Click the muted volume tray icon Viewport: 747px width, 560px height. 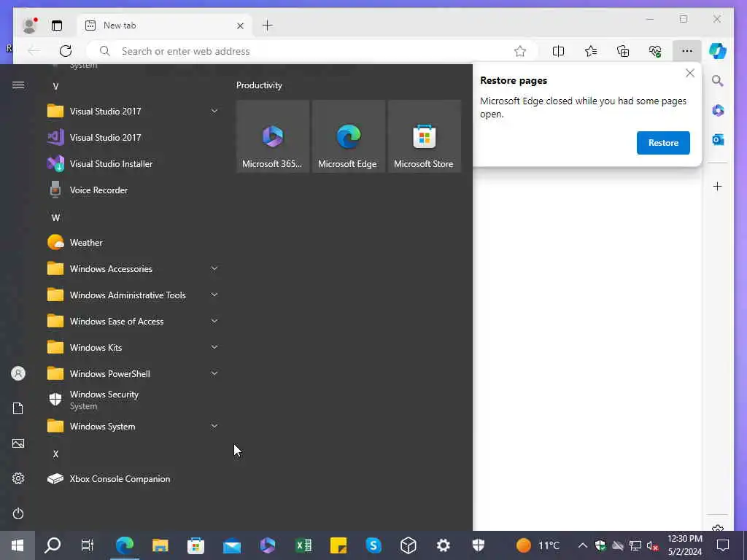652,545
